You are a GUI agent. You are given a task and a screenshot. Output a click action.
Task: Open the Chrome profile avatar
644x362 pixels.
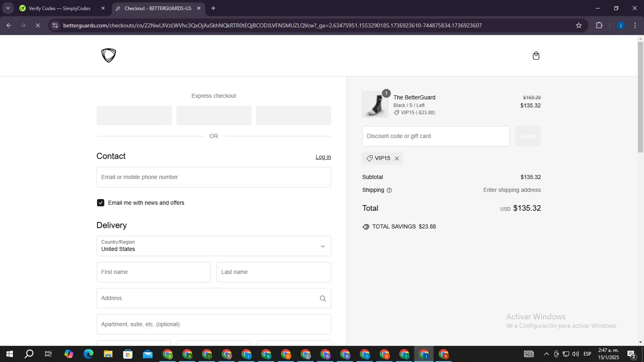pos(620,26)
